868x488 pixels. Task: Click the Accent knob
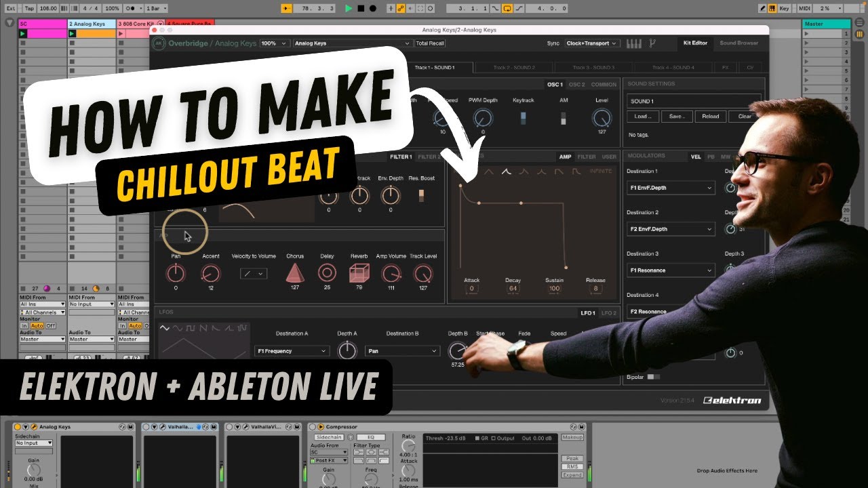pos(211,274)
